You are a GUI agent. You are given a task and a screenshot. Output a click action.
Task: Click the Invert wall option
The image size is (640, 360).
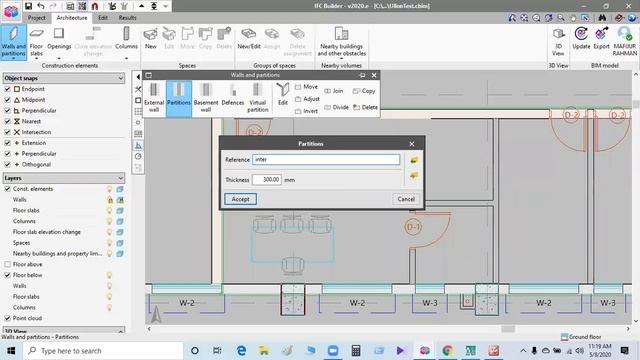point(306,111)
